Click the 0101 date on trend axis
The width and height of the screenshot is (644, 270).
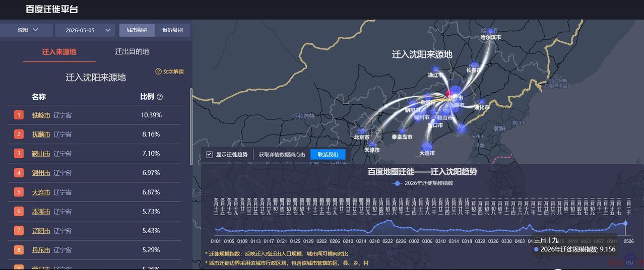point(216,241)
